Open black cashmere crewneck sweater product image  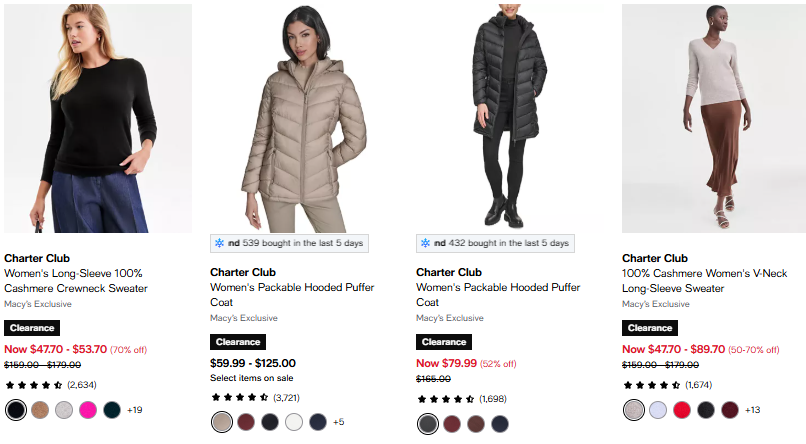98,118
